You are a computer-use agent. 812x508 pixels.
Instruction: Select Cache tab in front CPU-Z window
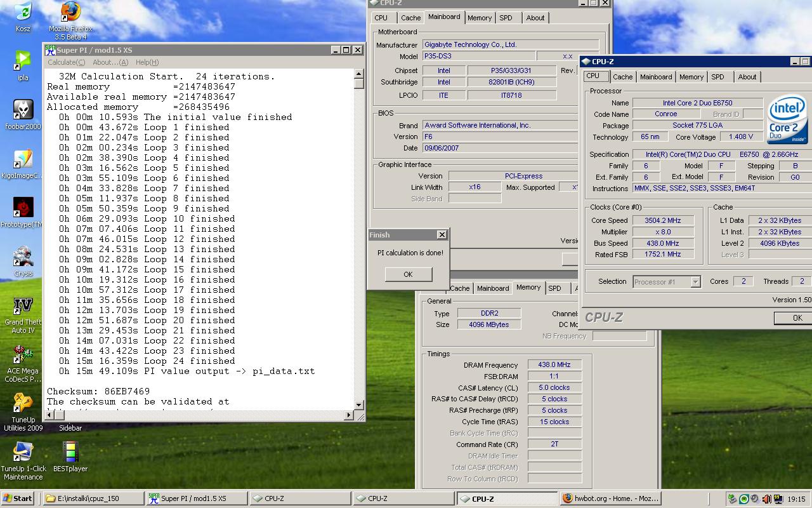(x=622, y=77)
